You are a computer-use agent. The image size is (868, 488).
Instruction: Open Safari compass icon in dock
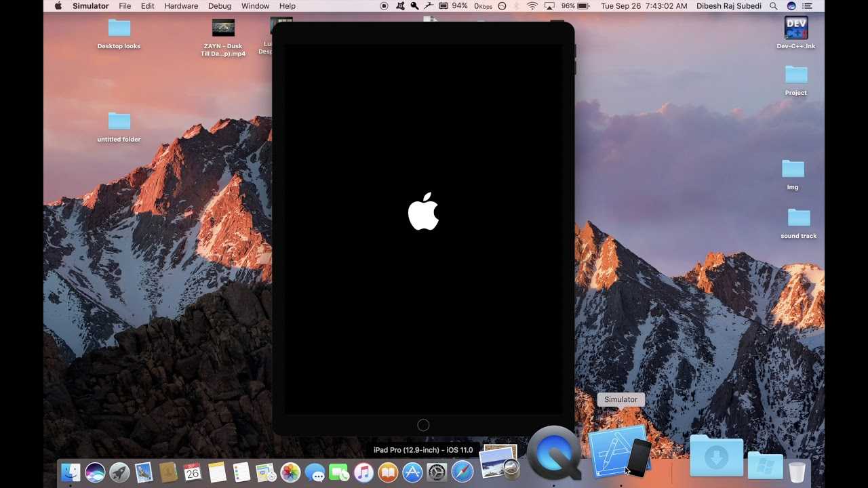462,472
